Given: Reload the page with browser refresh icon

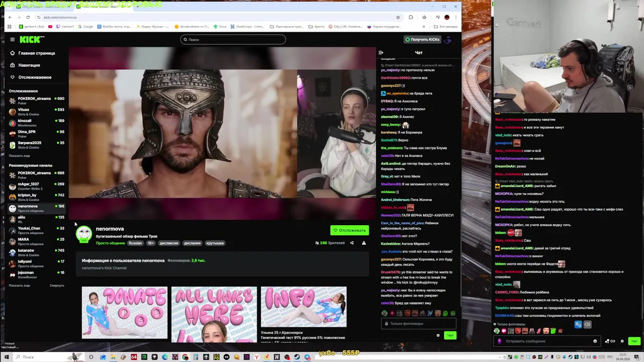Looking at the screenshot, I should point(28,17).
